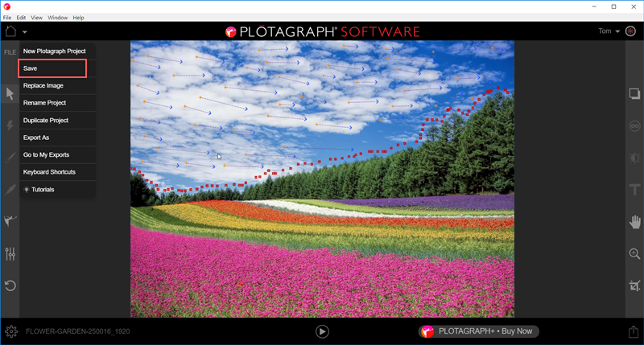This screenshot has height=345, width=644.
Task: Select the zoom magnifier tool
Action: [x=634, y=254]
